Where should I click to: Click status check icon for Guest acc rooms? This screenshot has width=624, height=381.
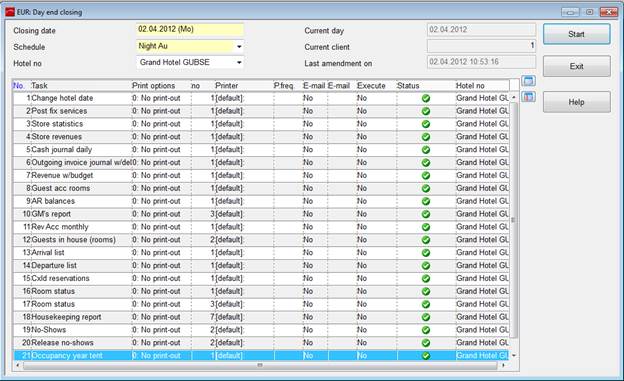click(x=426, y=188)
